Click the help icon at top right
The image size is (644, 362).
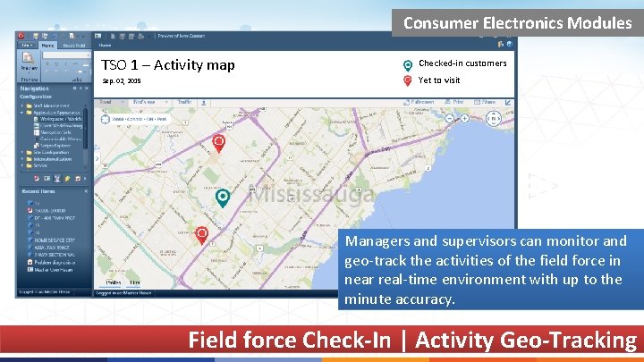tap(510, 44)
